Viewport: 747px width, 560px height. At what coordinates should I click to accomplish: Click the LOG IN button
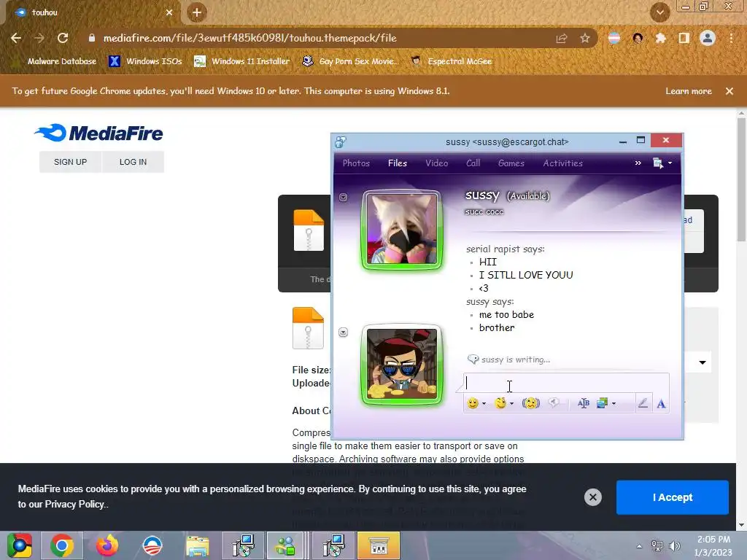click(133, 162)
